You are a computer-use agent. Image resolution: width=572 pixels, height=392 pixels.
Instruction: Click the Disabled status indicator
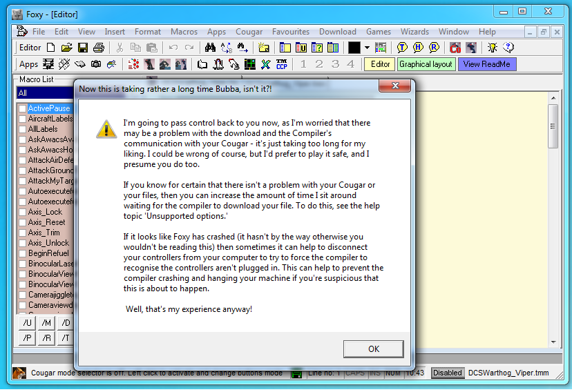tap(447, 373)
